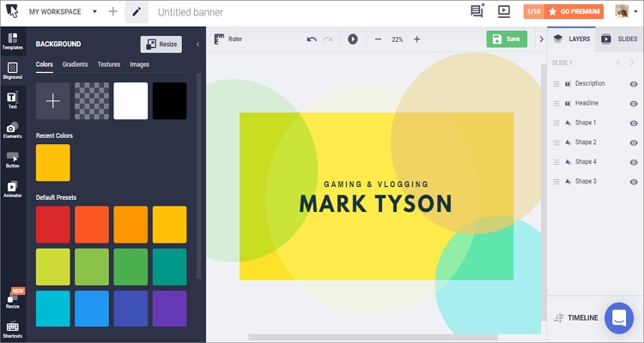Hide the Shape 1 layer
The height and width of the screenshot is (343, 644).
point(634,123)
